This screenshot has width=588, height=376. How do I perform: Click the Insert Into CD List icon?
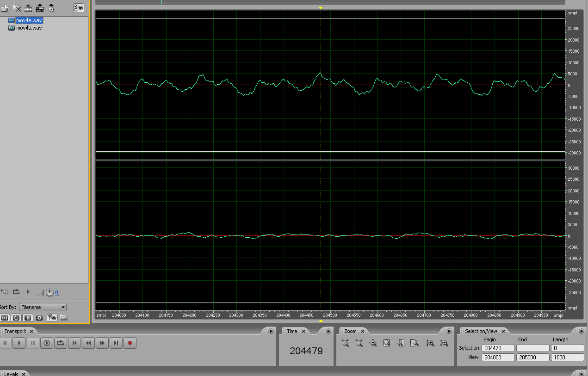click(51, 8)
